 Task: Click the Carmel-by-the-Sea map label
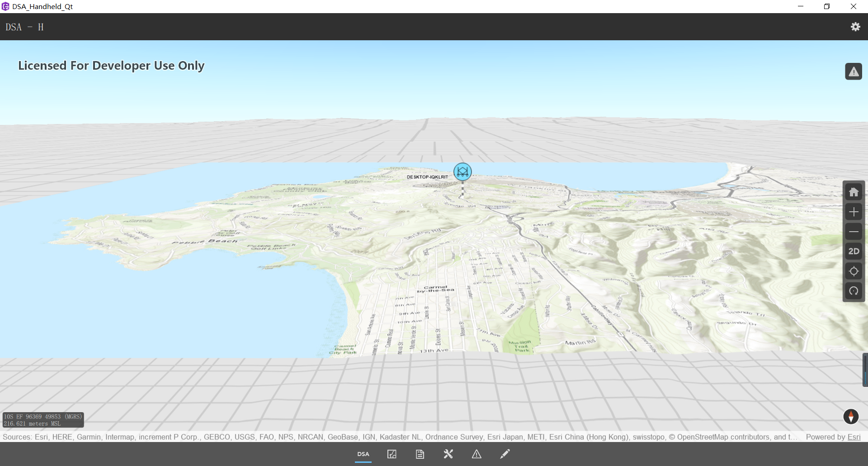coord(436,289)
